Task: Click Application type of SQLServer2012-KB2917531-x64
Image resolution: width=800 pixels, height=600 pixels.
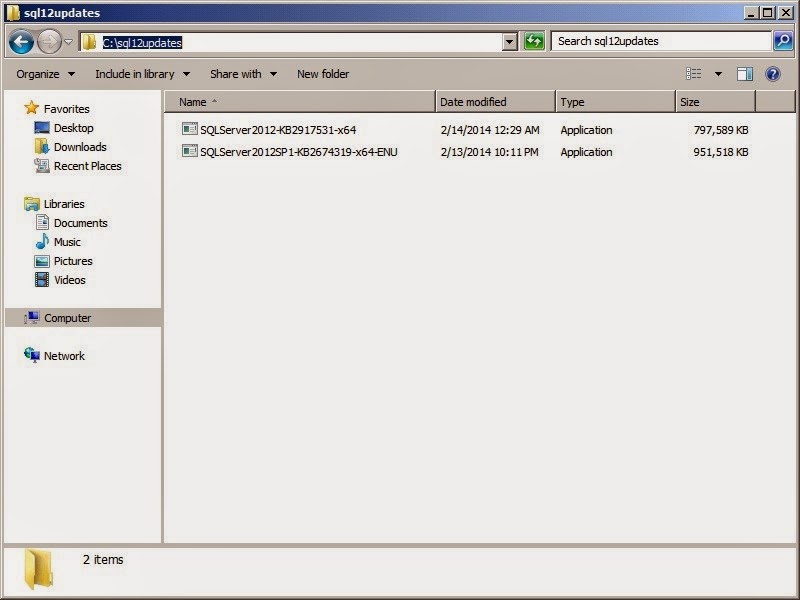Action: click(586, 130)
